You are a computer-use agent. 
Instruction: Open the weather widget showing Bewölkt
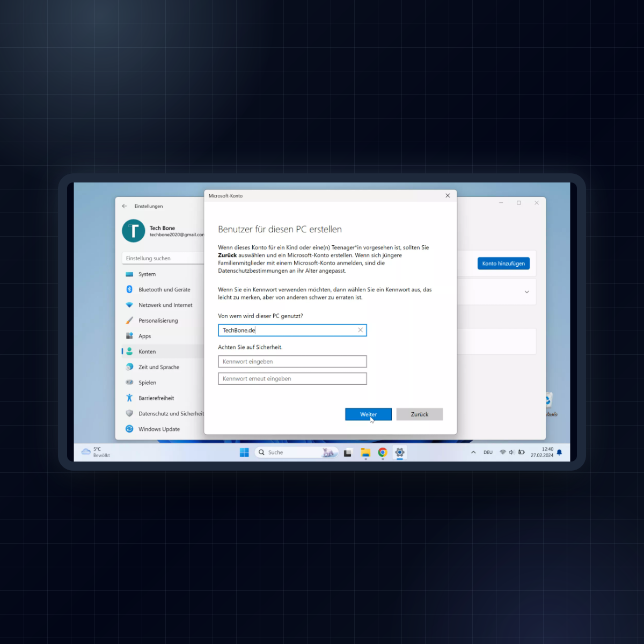click(96, 452)
